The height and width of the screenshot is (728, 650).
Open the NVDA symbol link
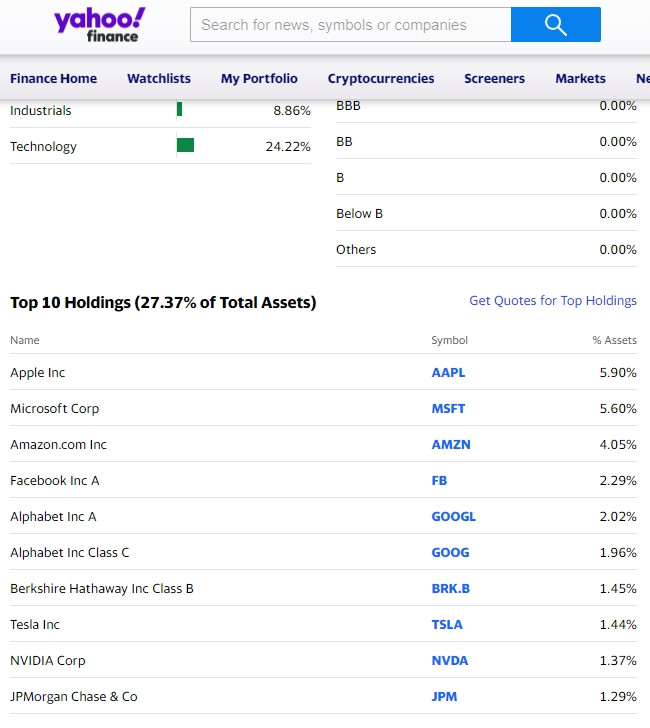coord(449,661)
